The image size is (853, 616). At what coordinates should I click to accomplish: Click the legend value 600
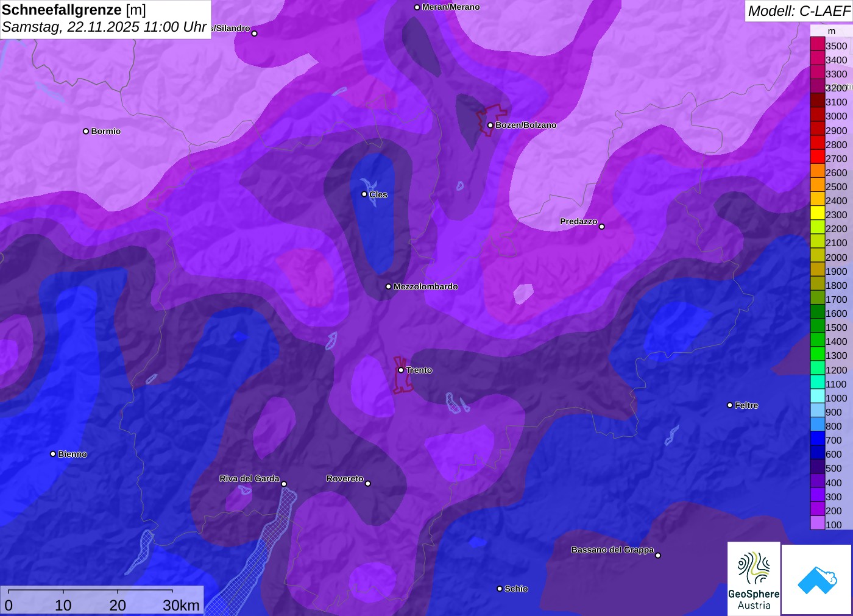click(834, 454)
